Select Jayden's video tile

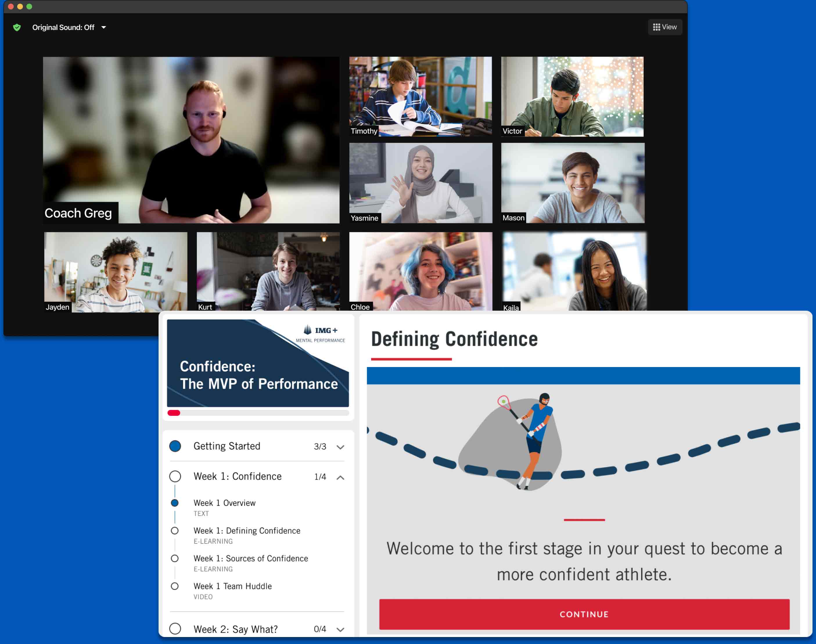point(116,272)
